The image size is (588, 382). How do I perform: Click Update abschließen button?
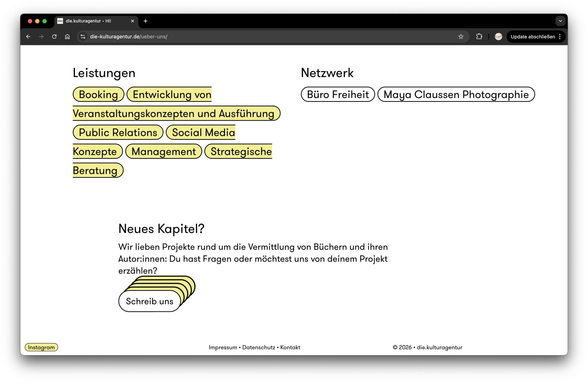532,37
